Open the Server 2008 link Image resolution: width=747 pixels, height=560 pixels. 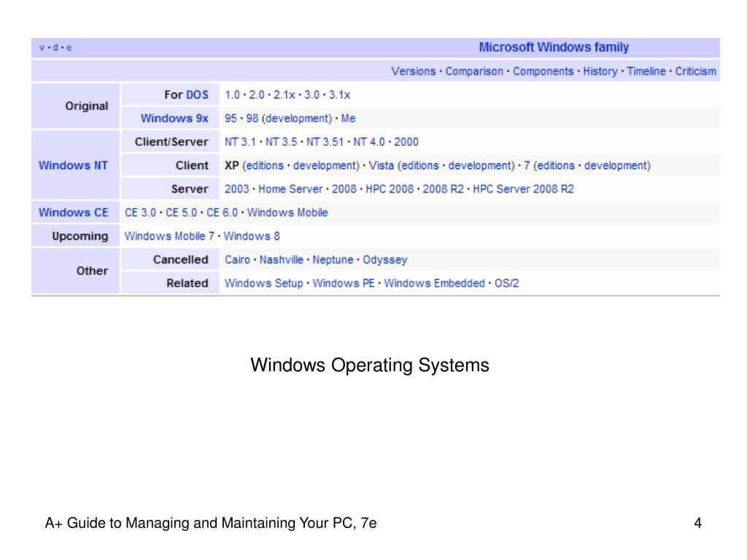coord(344,189)
